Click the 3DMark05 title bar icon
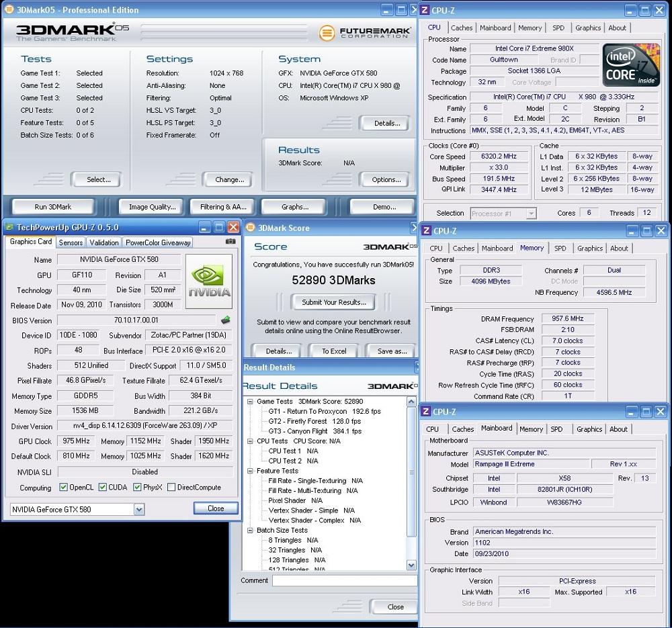The image size is (672, 628). [x=9, y=9]
